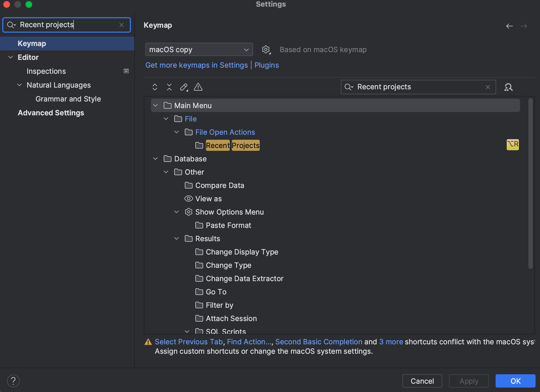The height and width of the screenshot is (392, 540).
Task: Select the Recent Projects action row
Action: [335, 146]
